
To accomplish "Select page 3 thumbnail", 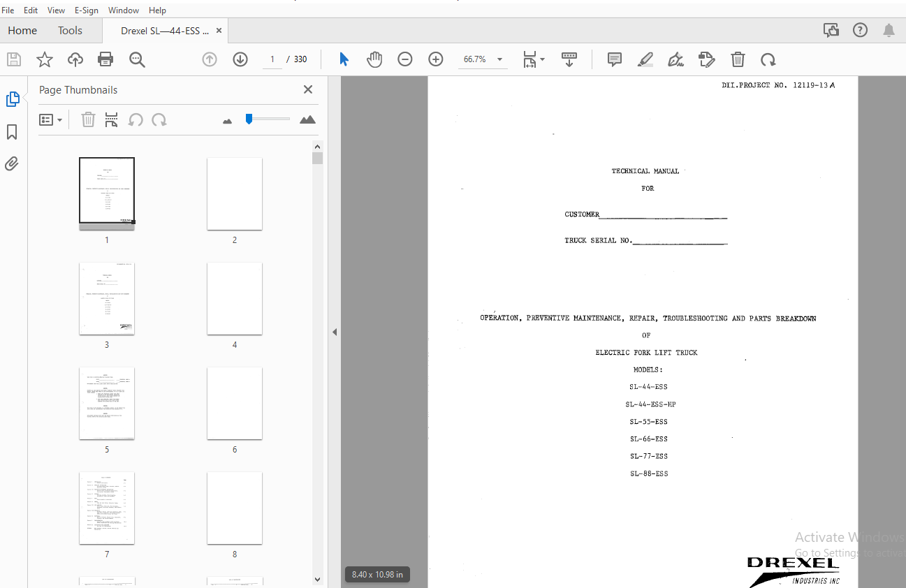I will [x=107, y=298].
